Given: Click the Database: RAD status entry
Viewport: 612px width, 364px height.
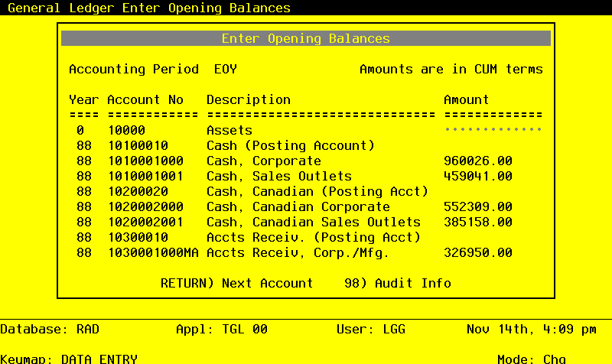Looking at the screenshot, I should tap(50, 330).
